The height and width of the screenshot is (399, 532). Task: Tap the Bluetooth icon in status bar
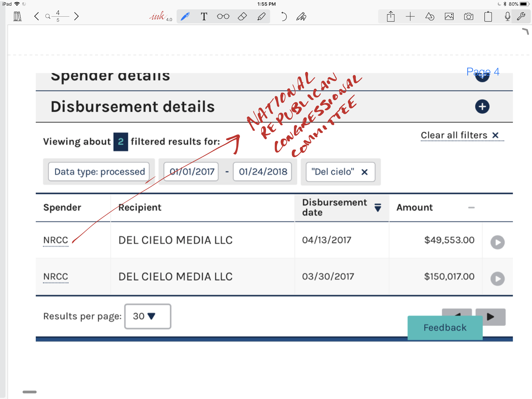pyautogui.click(x=505, y=4)
